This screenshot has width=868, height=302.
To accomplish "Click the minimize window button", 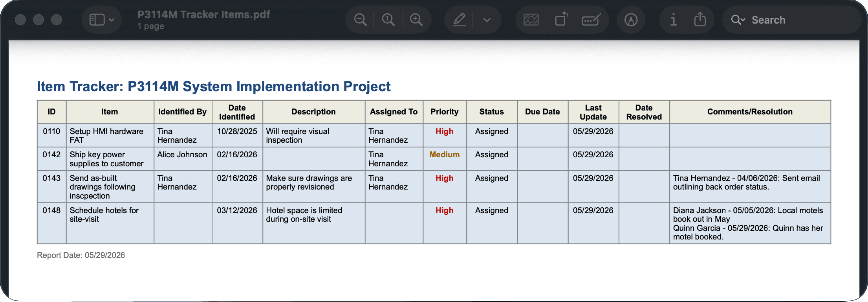I will click(38, 20).
